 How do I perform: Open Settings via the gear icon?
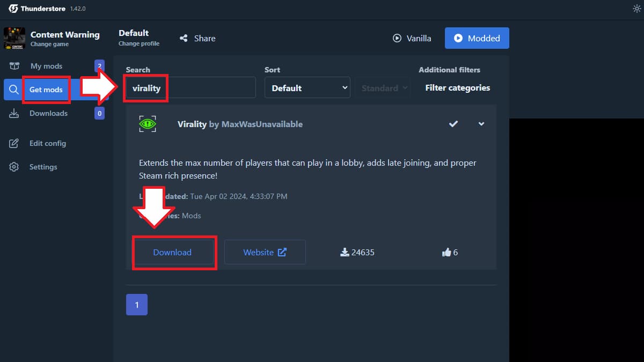tap(14, 167)
